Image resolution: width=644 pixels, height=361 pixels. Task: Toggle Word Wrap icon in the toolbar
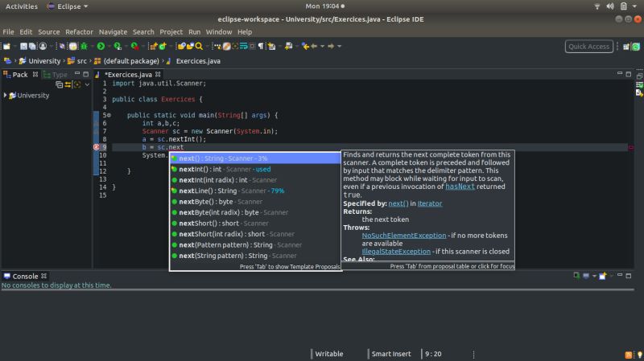243,47
